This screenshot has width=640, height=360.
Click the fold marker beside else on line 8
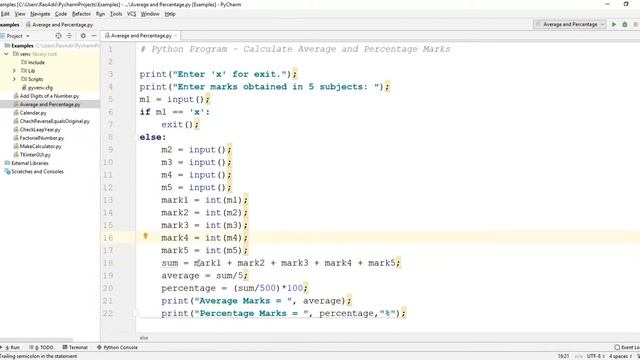click(136, 138)
